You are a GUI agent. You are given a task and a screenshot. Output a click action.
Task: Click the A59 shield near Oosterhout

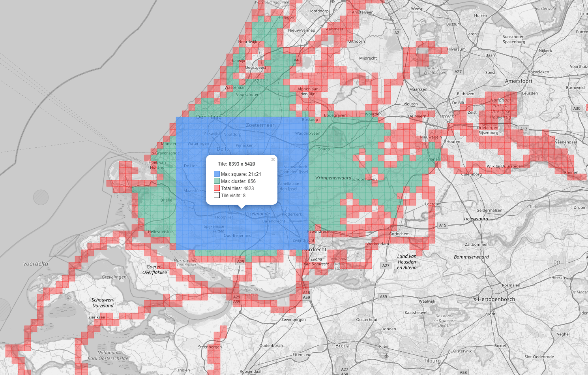point(384,297)
